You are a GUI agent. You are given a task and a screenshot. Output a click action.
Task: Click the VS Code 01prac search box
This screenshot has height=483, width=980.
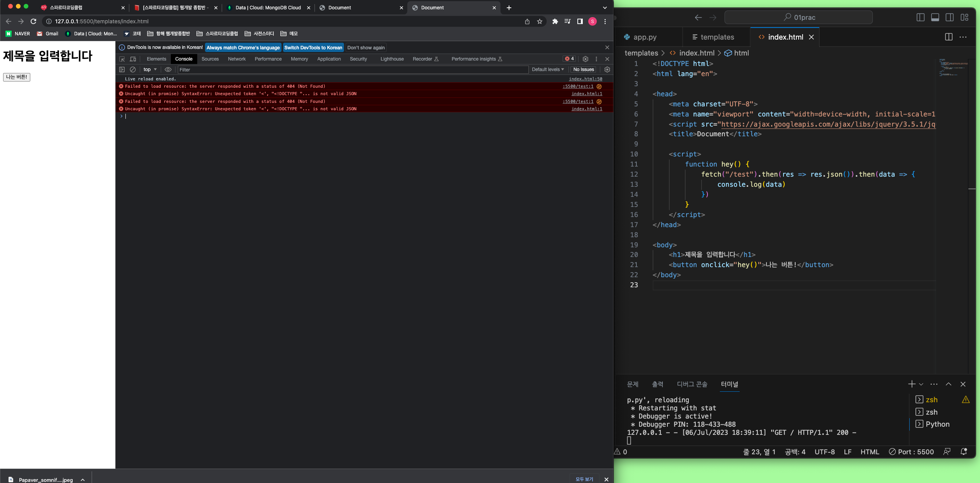point(798,17)
